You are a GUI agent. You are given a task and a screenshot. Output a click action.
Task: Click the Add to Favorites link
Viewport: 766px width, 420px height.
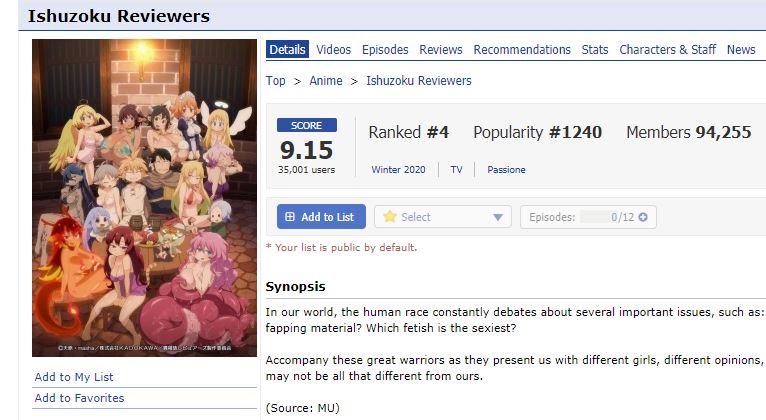point(79,398)
